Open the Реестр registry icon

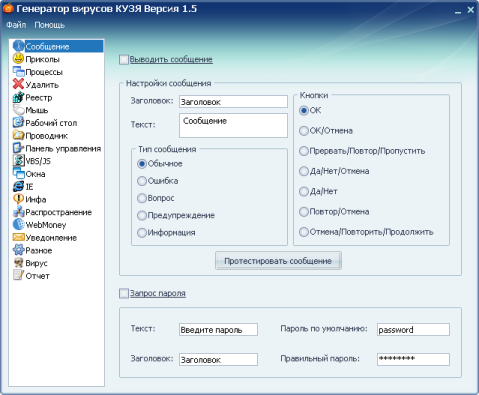point(18,97)
